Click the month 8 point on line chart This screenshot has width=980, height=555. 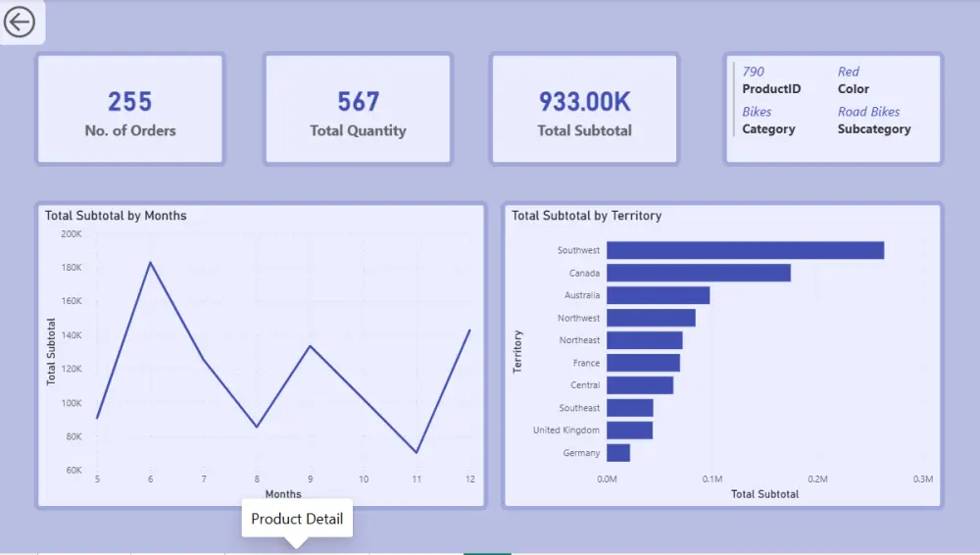coord(257,427)
